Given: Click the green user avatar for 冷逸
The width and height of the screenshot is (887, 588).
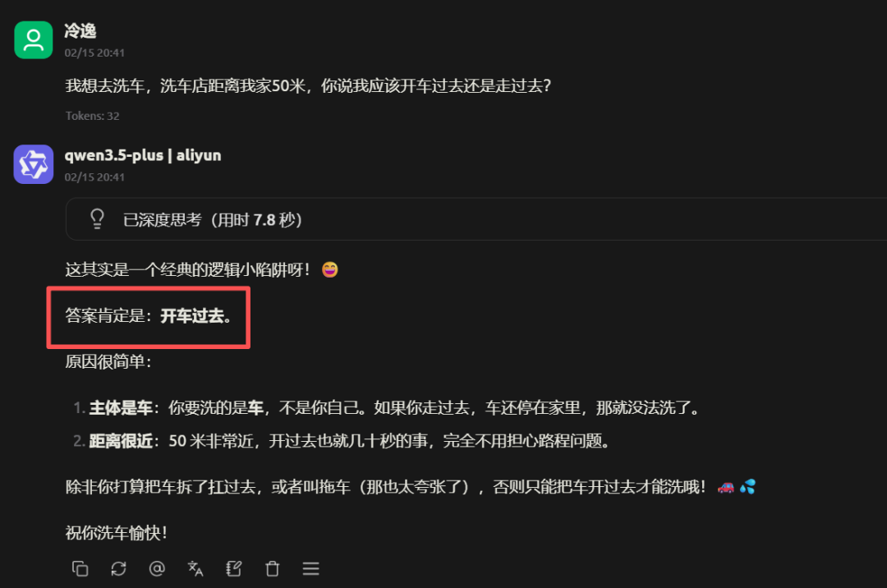Looking at the screenshot, I should [34, 40].
